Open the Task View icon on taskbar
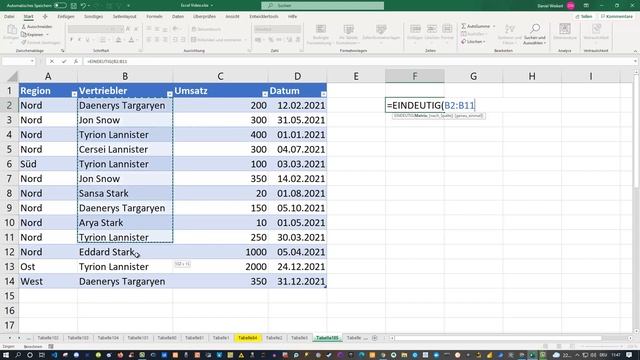 tap(42, 355)
